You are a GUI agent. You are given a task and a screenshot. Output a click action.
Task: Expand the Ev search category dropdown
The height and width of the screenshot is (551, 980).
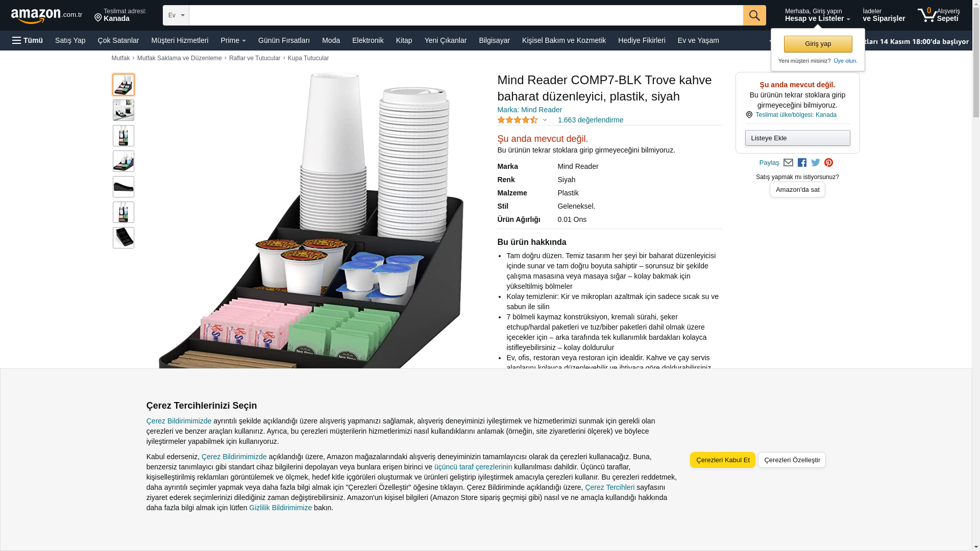(x=176, y=15)
